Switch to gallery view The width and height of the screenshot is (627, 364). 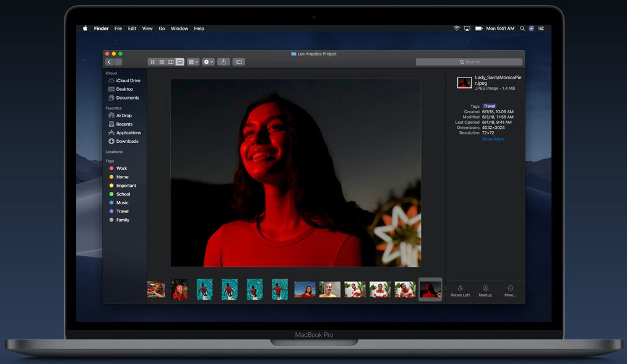point(180,62)
